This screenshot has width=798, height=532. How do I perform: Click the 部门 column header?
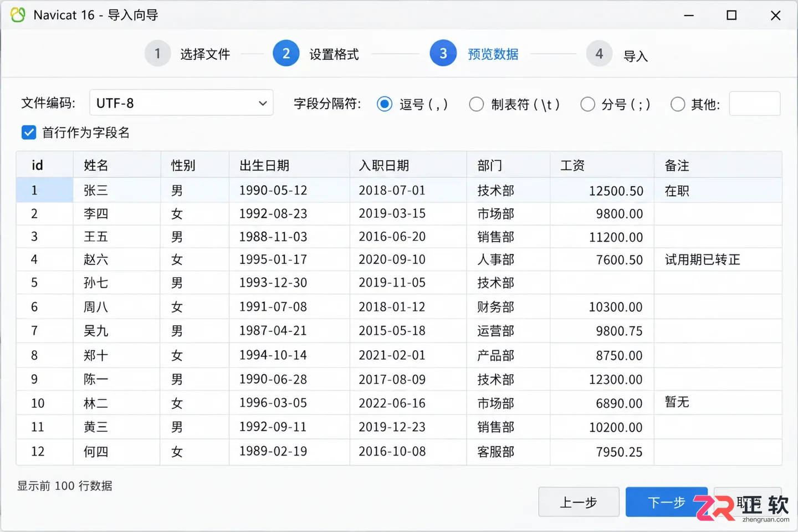pyautogui.click(x=508, y=165)
